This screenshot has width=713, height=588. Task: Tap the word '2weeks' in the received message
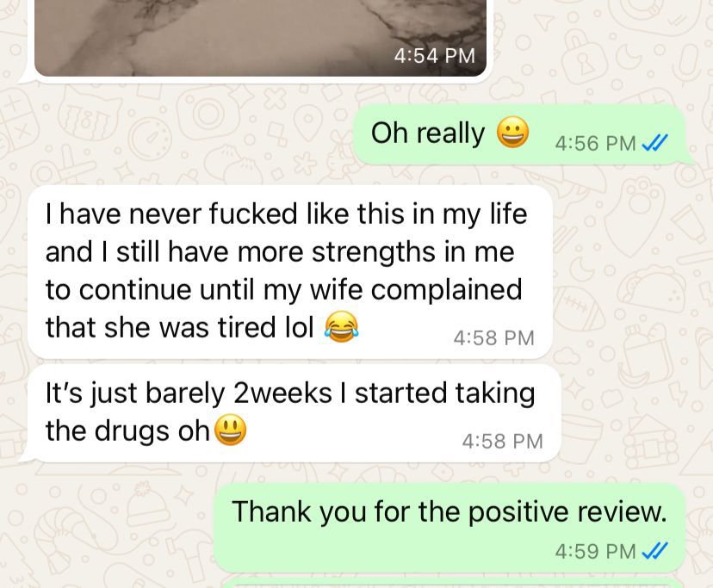click(282, 393)
